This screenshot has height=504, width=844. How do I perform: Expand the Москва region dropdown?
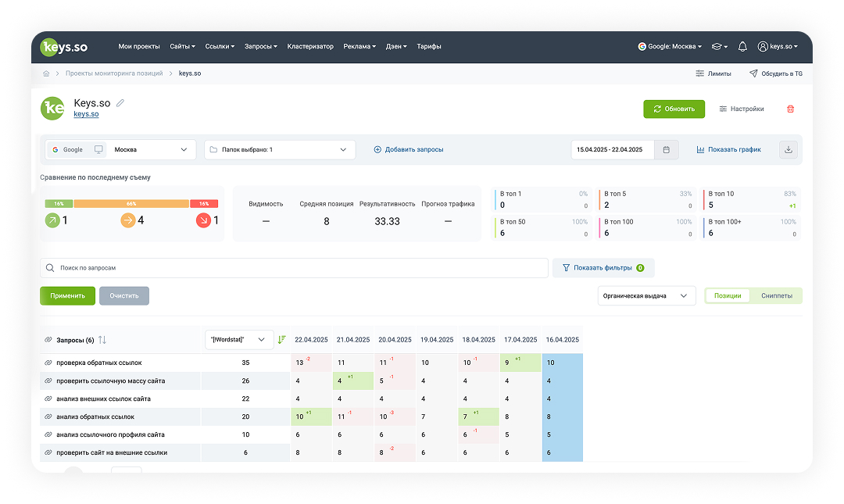click(151, 150)
